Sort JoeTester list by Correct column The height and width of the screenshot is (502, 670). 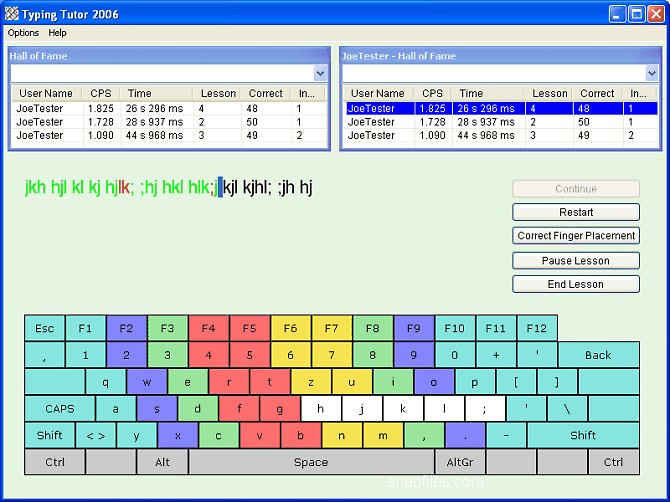pyautogui.click(x=597, y=93)
